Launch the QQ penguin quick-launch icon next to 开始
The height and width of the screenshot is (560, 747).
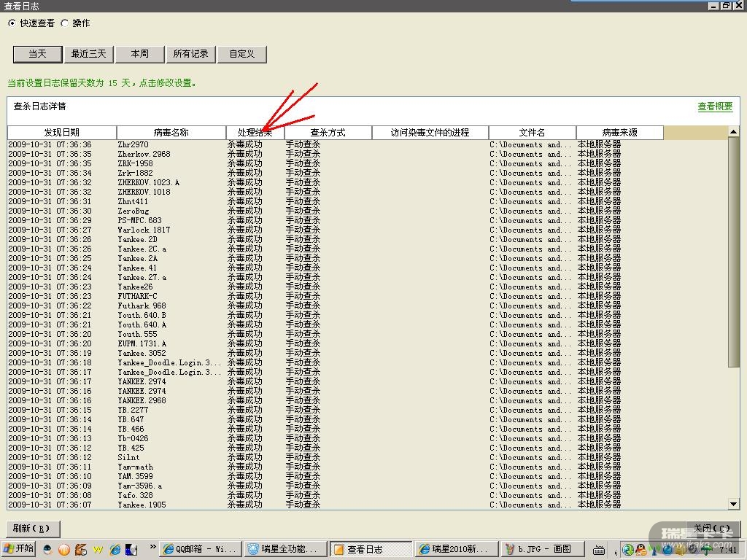point(47,549)
